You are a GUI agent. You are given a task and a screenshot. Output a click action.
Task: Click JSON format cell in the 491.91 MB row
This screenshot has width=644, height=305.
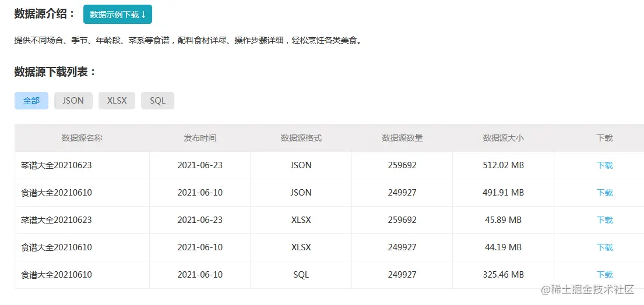pos(301,193)
